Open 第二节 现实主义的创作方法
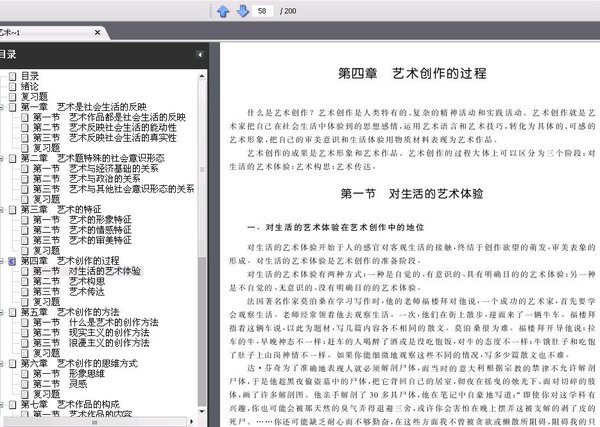 click(x=91, y=333)
